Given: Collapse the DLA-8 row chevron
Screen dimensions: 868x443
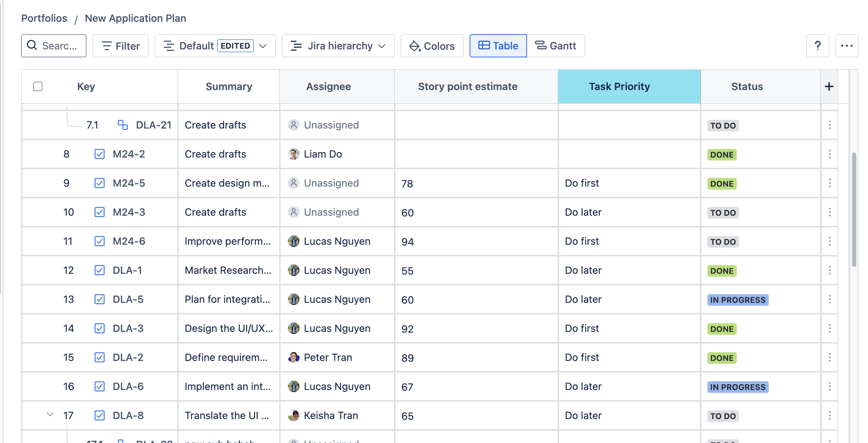Looking at the screenshot, I should pyautogui.click(x=50, y=415).
